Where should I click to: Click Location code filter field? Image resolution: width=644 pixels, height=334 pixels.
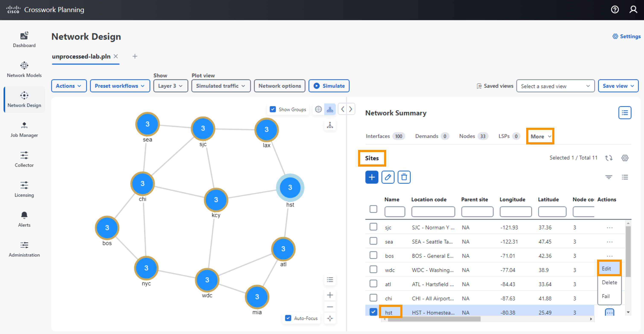(433, 212)
